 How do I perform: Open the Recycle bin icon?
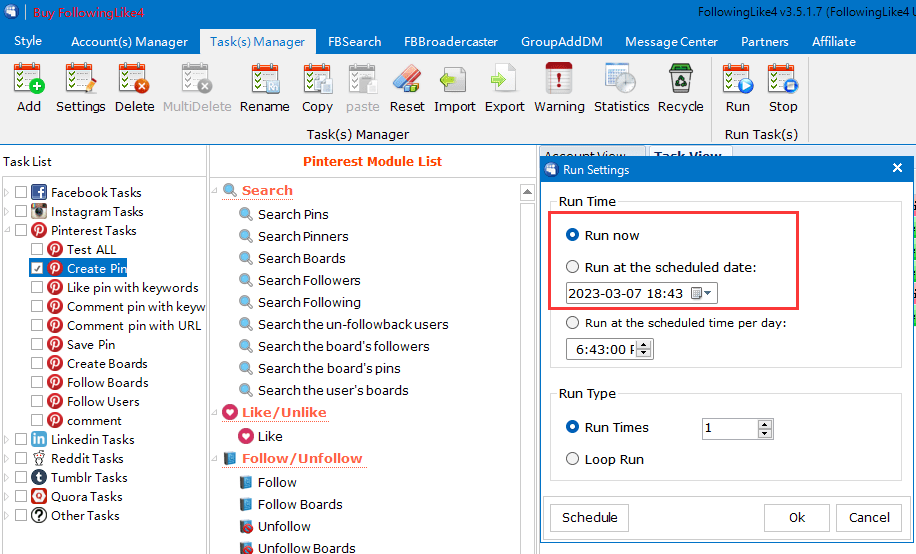[x=680, y=87]
